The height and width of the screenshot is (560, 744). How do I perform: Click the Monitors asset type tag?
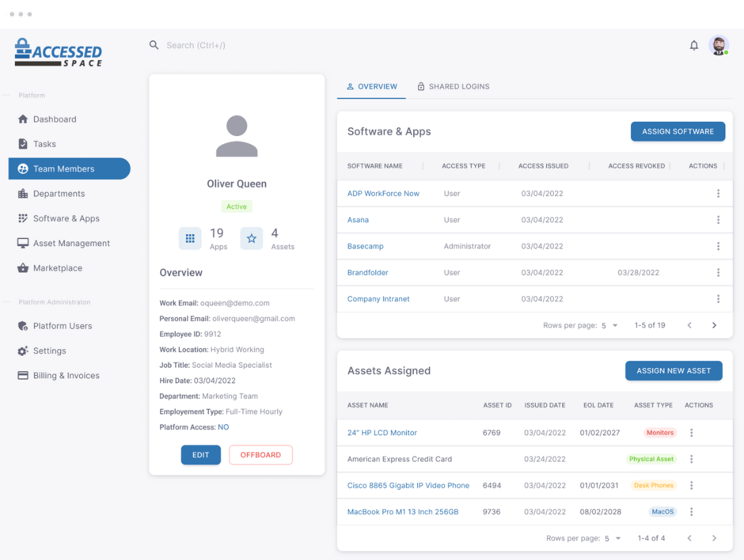point(660,433)
